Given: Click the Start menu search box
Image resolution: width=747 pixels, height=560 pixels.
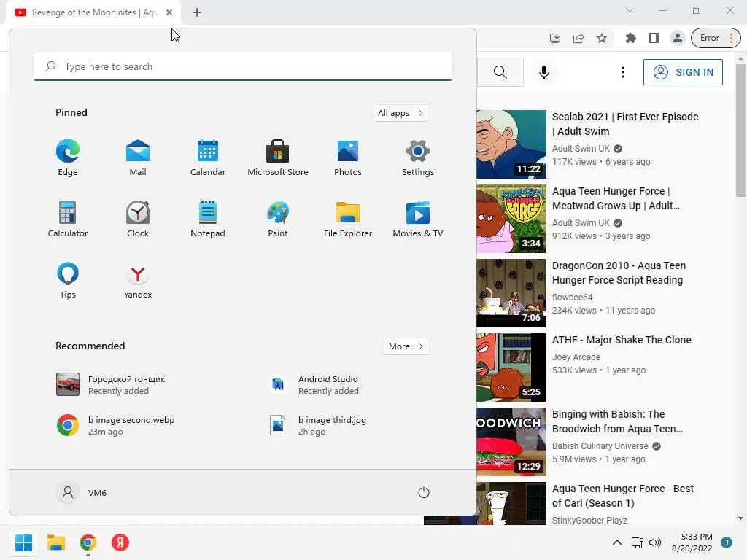Looking at the screenshot, I should pyautogui.click(x=243, y=66).
